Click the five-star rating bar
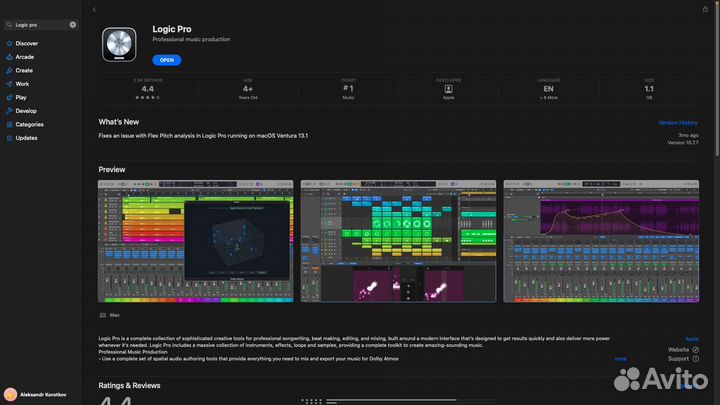The height and width of the screenshot is (405, 720). click(391, 400)
